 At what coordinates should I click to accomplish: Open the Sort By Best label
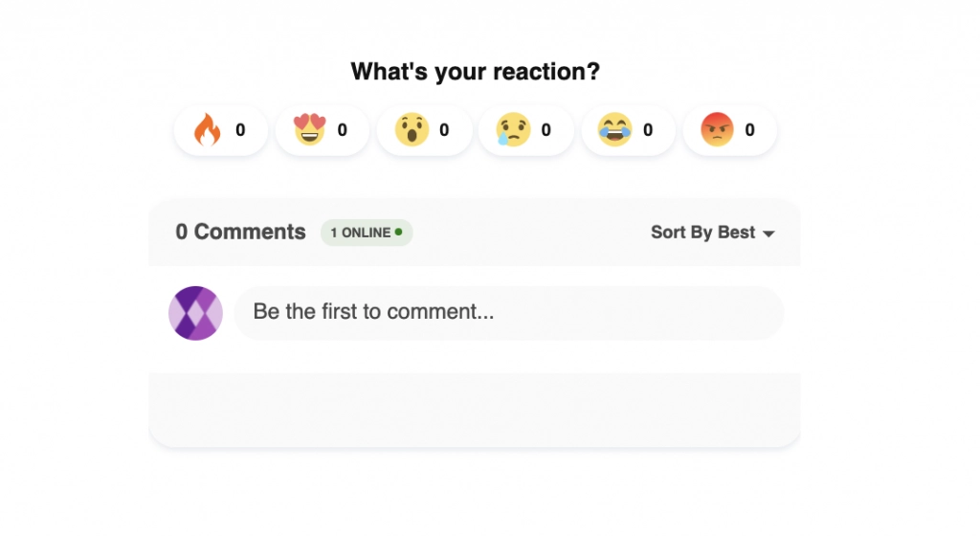coord(703,233)
